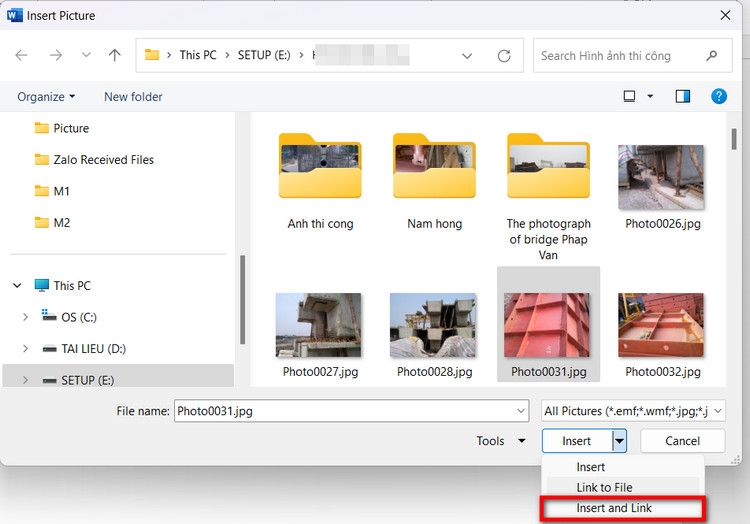Open the M2 folder in sidebar
The image size is (750, 524).
[52, 223]
